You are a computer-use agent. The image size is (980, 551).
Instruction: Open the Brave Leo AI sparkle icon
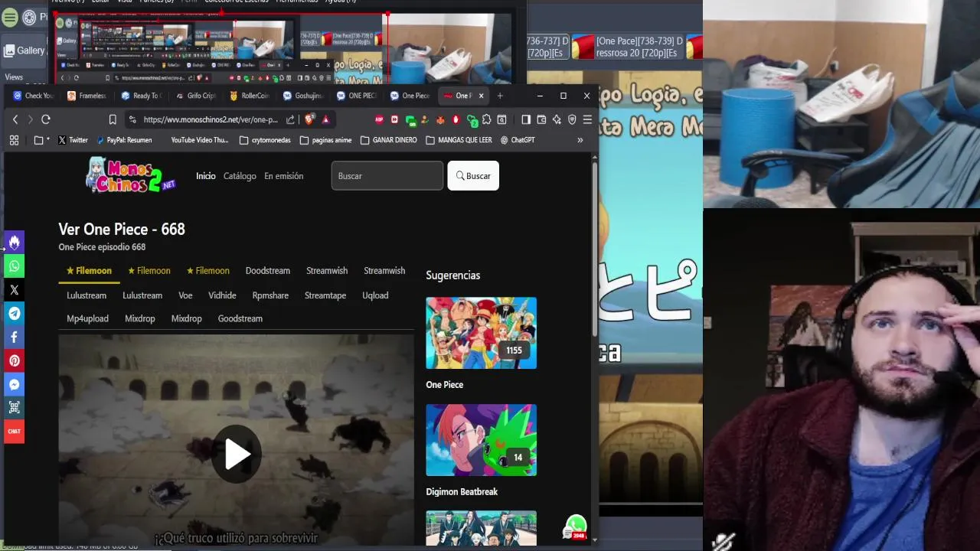click(557, 119)
